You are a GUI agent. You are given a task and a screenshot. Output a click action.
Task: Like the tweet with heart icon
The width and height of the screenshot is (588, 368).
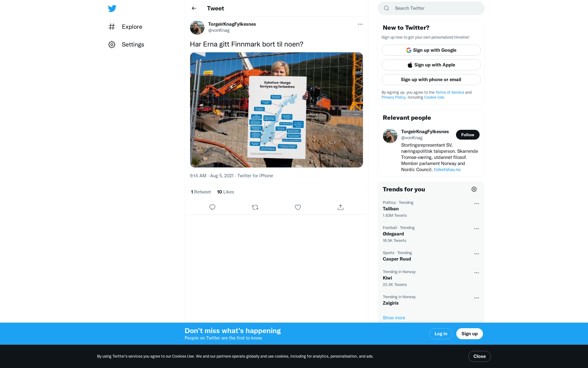(x=298, y=207)
